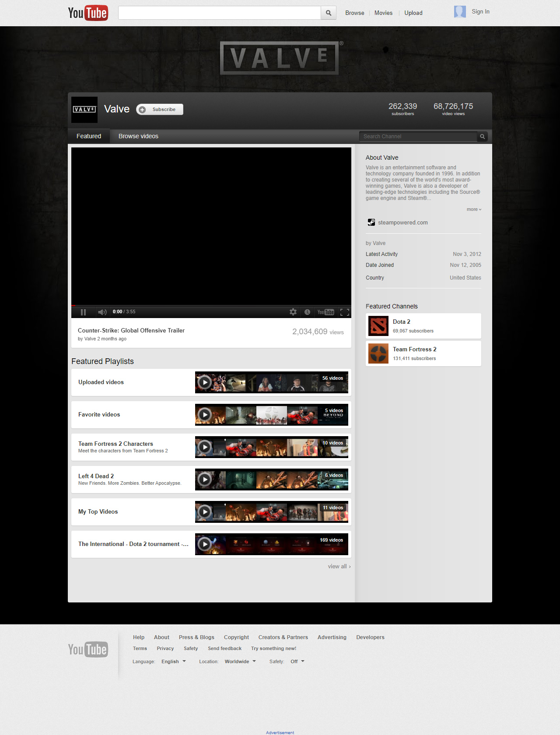
Task: Play the My Top Videos playlist
Action: (204, 512)
